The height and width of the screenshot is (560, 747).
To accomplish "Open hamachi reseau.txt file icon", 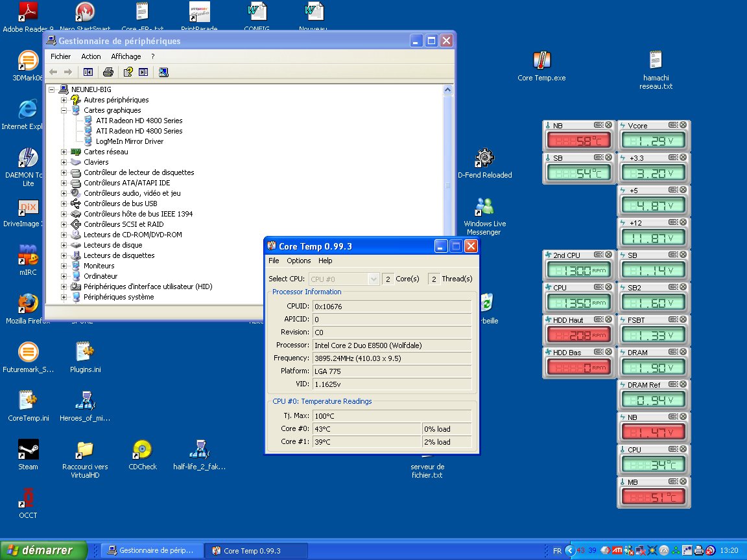I will [x=656, y=69].
